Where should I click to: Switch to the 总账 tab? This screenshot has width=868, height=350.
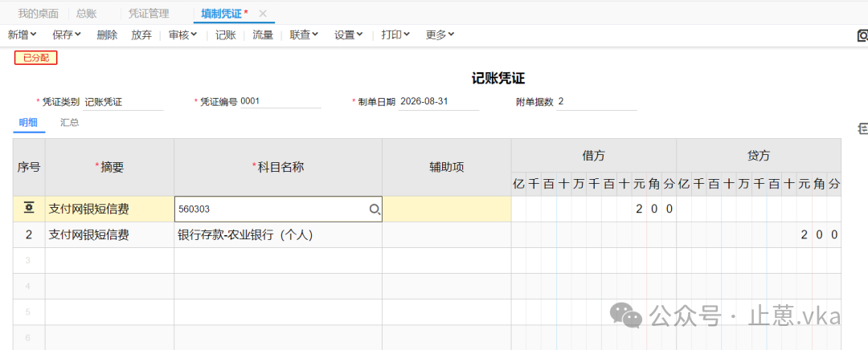(x=86, y=14)
